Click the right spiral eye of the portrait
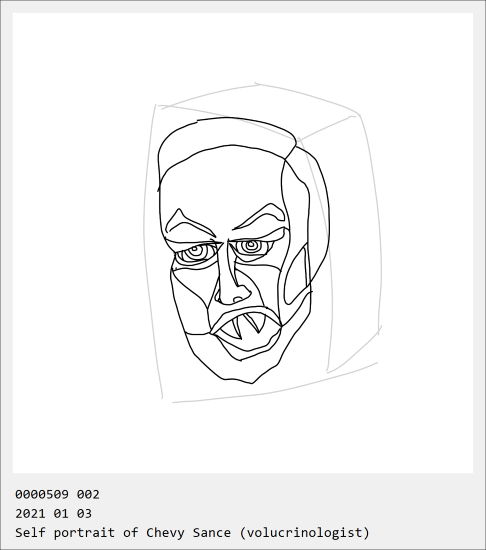Screen dimensions: 486x550 tap(251, 246)
